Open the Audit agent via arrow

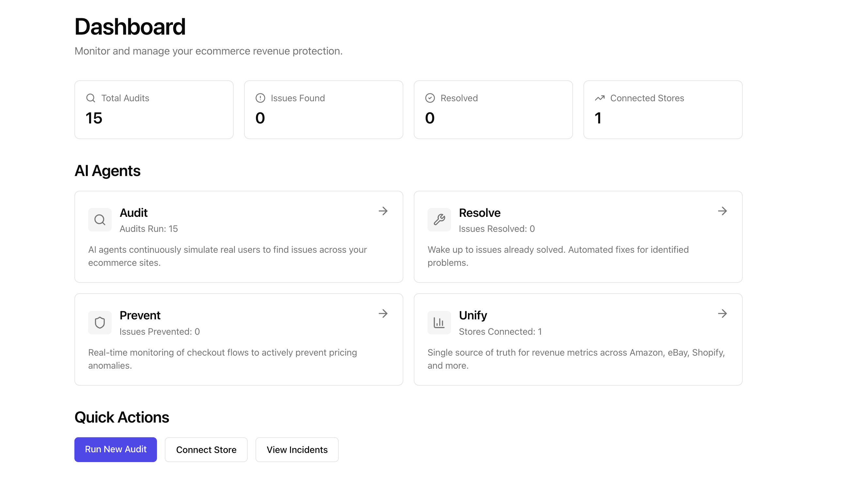click(383, 211)
